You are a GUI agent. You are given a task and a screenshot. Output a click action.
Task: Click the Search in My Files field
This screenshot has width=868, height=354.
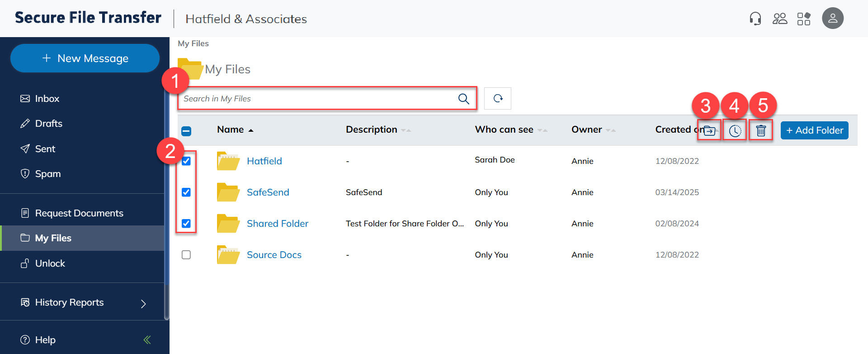tap(316, 99)
